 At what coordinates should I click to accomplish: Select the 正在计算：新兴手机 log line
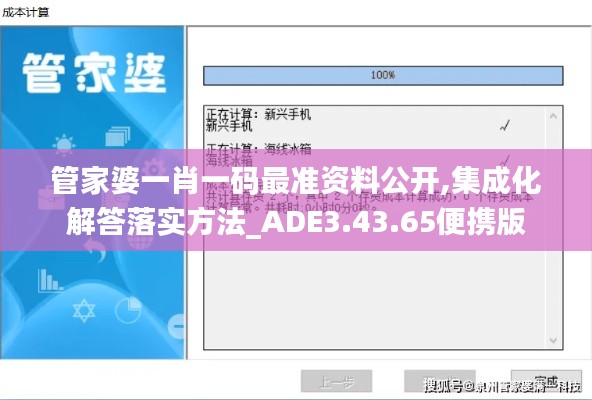coord(259,114)
